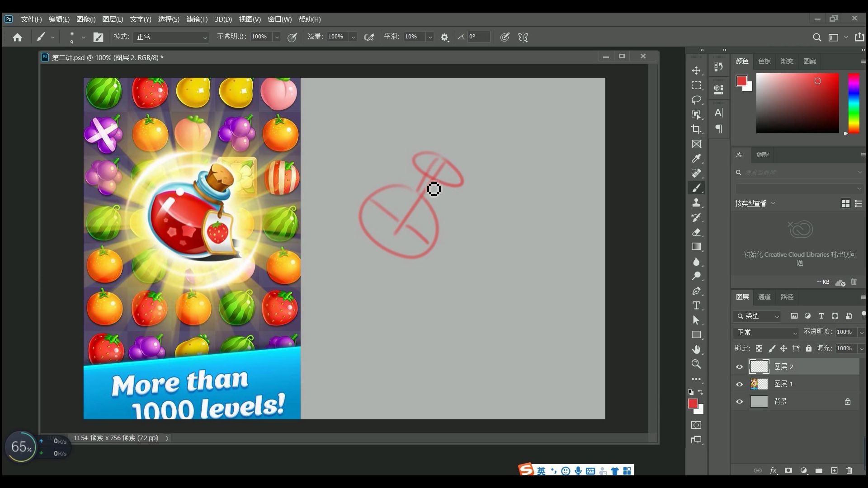The height and width of the screenshot is (488, 868).
Task: Select the Lasso tool
Action: pyautogui.click(x=696, y=100)
